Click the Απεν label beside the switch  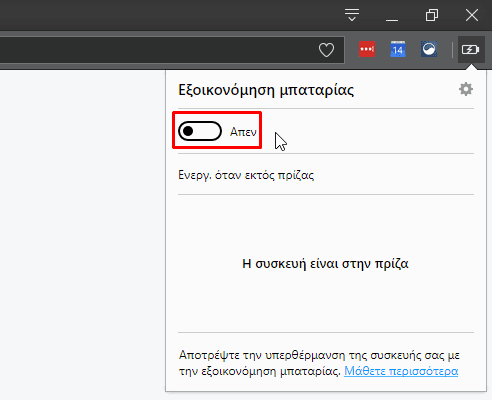[243, 132]
